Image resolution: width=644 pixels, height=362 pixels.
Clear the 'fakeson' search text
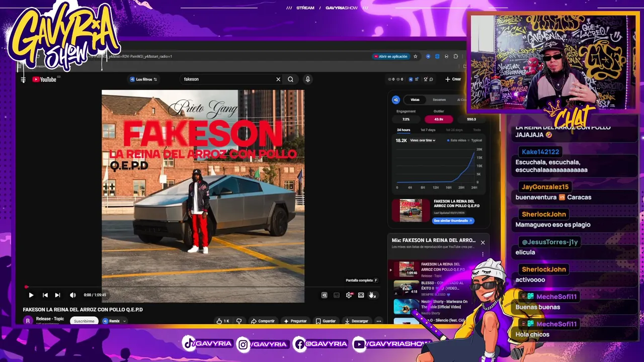(x=278, y=79)
